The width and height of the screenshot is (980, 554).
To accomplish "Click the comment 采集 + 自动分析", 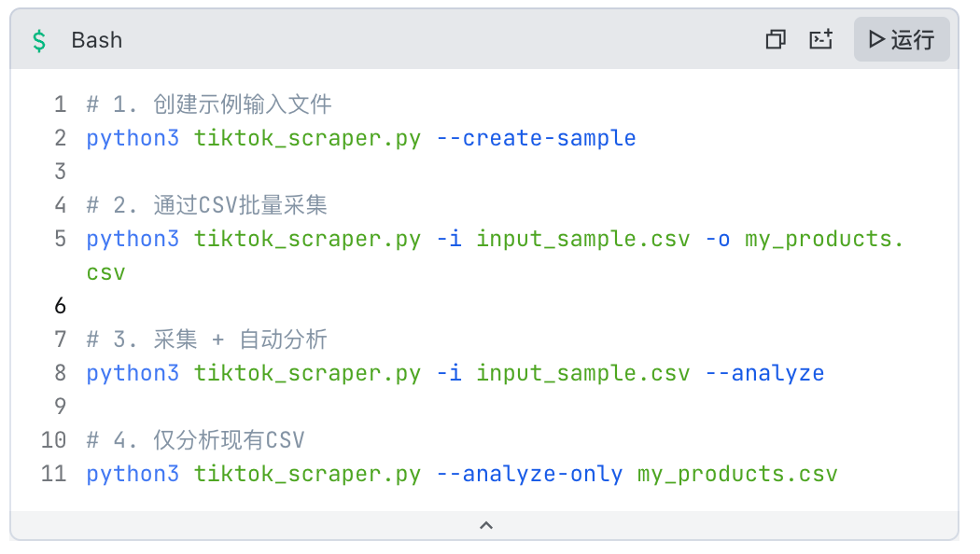I will click(240, 339).
